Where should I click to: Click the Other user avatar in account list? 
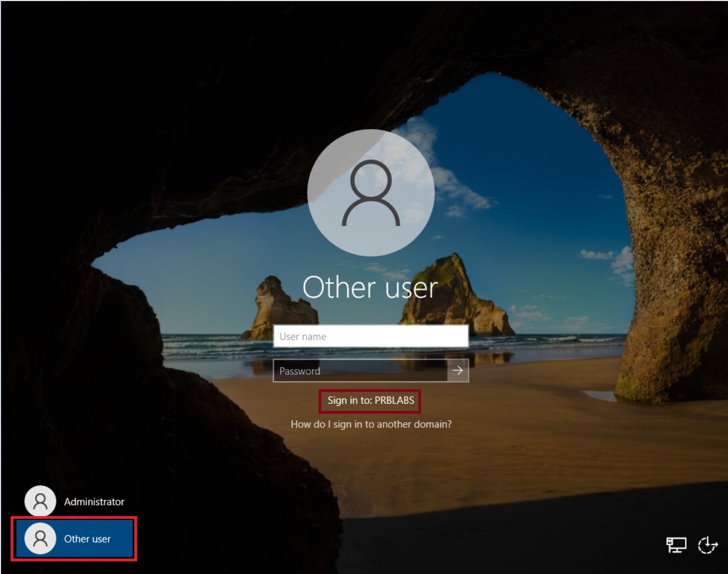click(x=40, y=538)
